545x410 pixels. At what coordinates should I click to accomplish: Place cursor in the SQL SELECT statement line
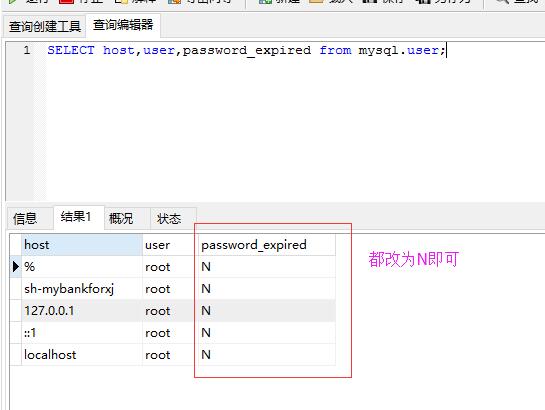point(246,50)
